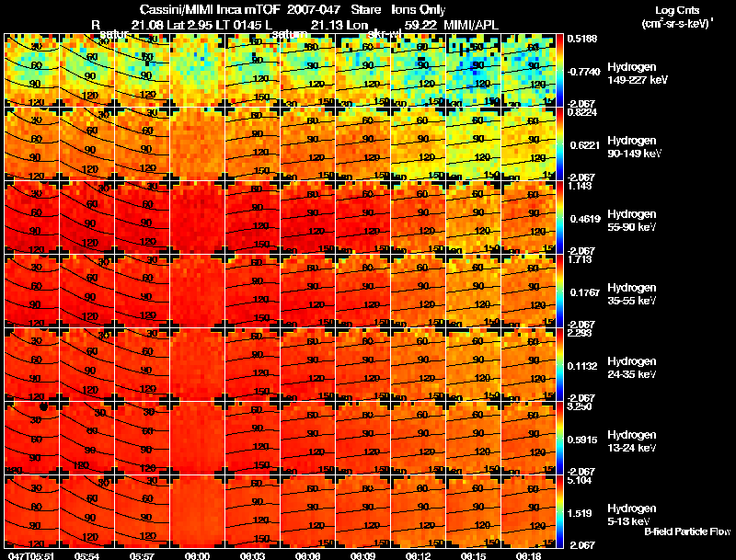Click the '3.250' color scale maximum

tap(580, 406)
